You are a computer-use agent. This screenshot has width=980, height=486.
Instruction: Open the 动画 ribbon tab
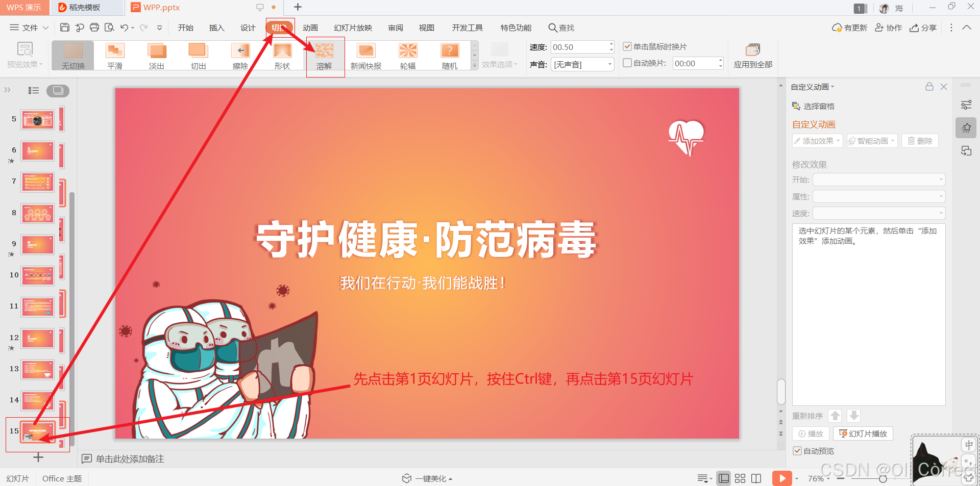tap(310, 28)
